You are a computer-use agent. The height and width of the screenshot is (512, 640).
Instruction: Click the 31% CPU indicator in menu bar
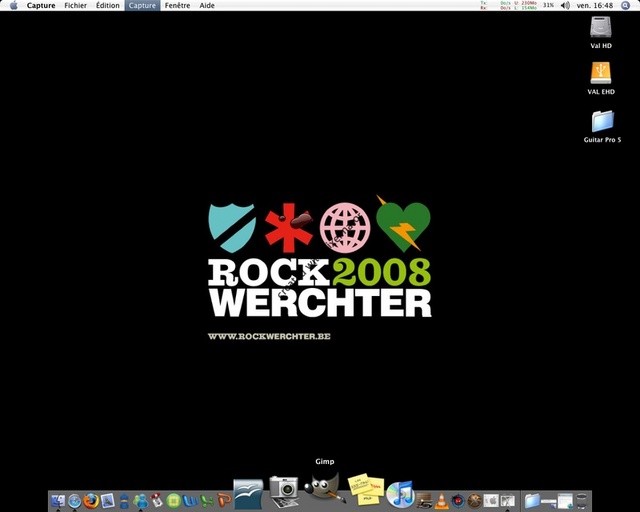click(x=548, y=5)
